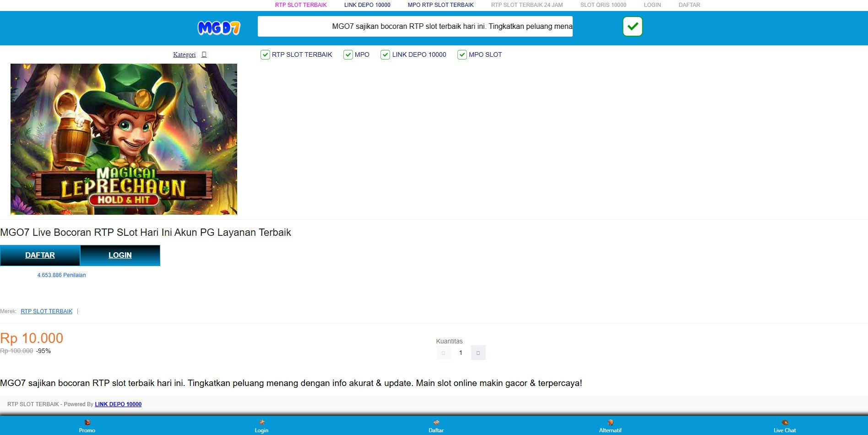The image size is (868, 435).
Task: Click the blue LOGIN button
Action: pos(120,256)
